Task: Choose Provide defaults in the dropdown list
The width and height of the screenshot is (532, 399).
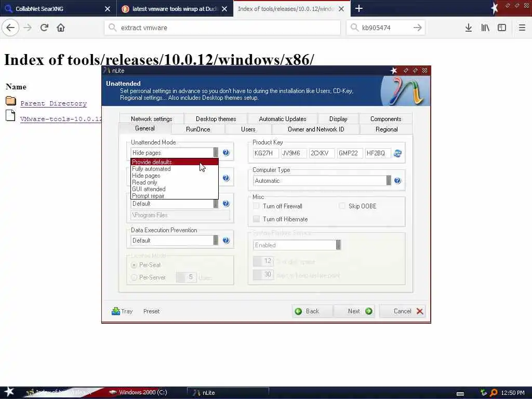Action: click(175, 162)
